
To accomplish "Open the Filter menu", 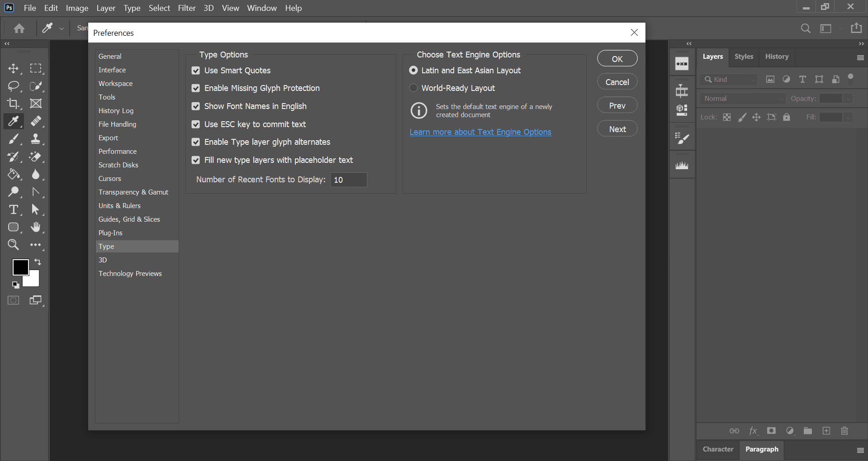I will click(x=186, y=8).
